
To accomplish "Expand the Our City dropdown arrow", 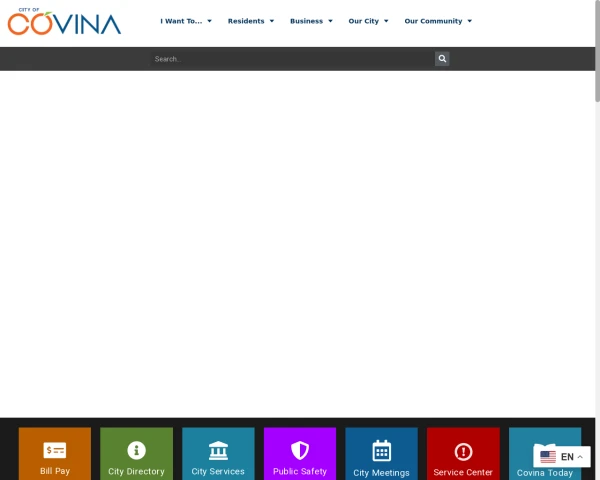I will coord(386,21).
